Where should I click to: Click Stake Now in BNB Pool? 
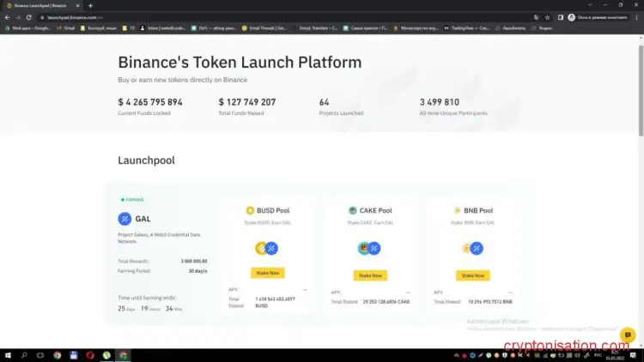point(473,275)
